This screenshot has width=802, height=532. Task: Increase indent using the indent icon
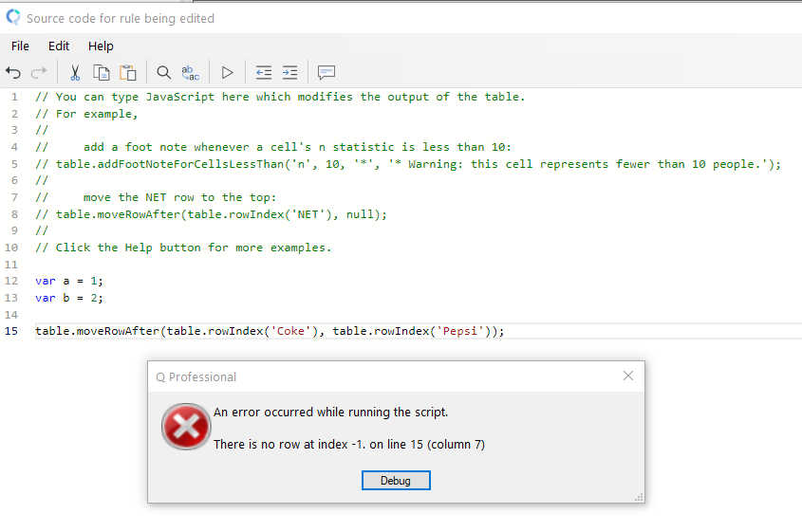click(x=290, y=72)
